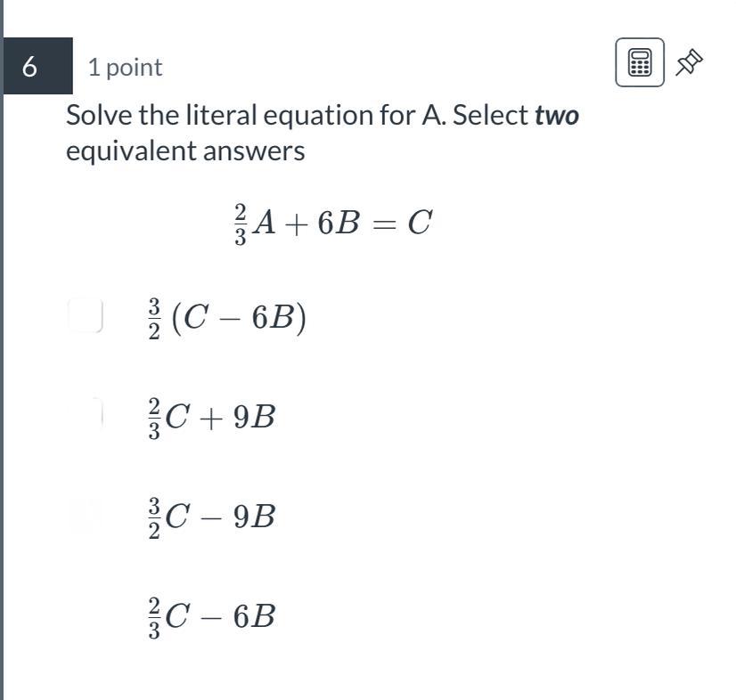Image resolution: width=736 pixels, height=700 pixels.
Task: Select the answer text 3/2 (C − 6B)
Action: click(x=226, y=318)
